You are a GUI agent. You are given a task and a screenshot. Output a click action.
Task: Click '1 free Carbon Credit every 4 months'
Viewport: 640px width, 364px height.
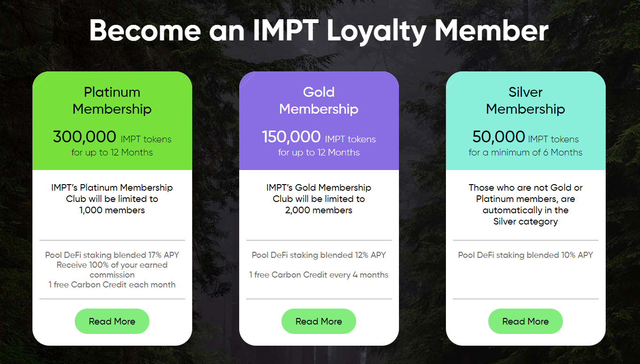pos(319,275)
